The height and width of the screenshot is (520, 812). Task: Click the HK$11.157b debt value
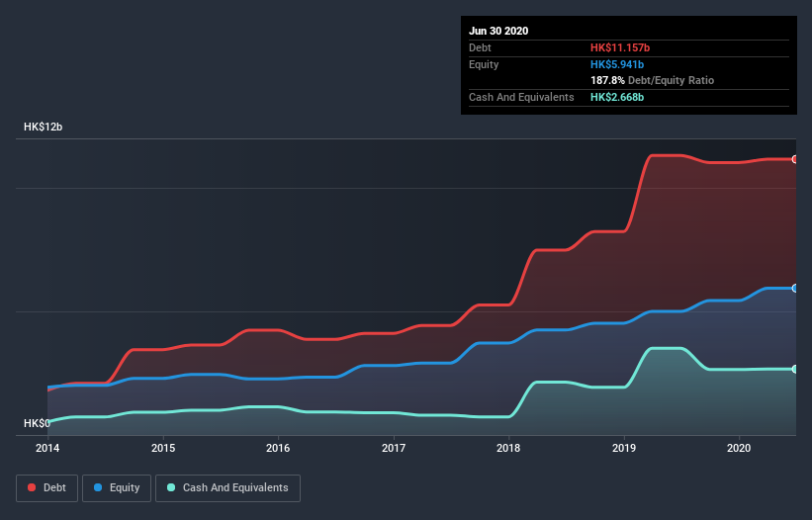tap(620, 47)
